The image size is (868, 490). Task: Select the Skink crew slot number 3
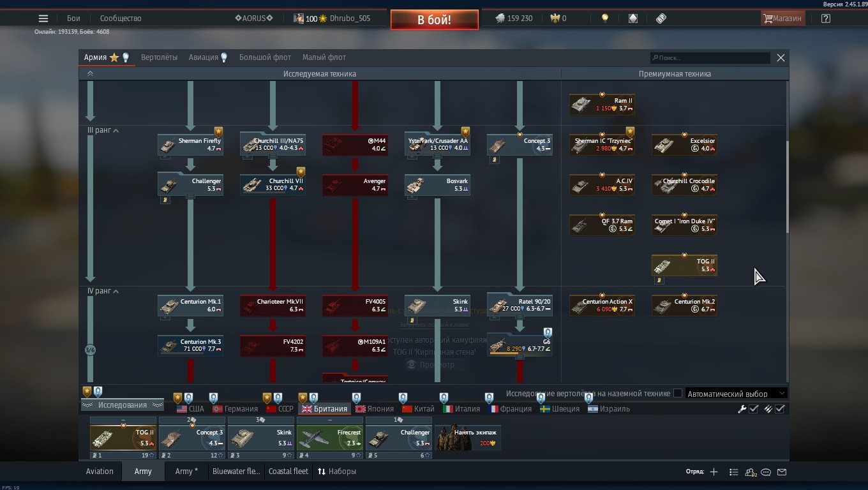(x=261, y=438)
